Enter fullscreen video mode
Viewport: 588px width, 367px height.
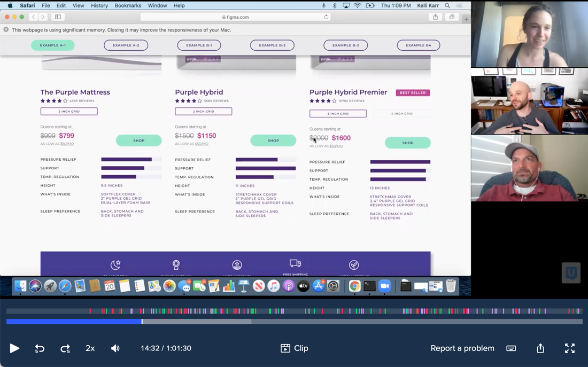coord(570,348)
